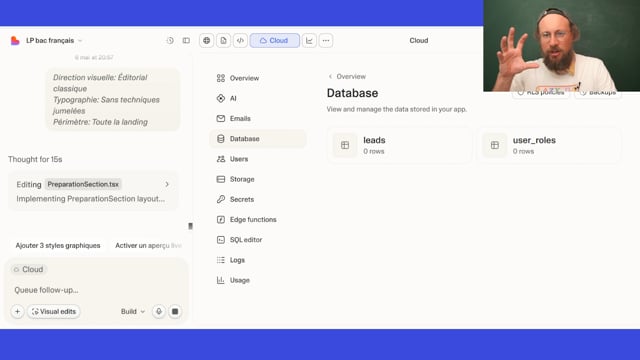Open the version history clock icon
The width and height of the screenshot is (640, 360).
click(x=170, y=40)
